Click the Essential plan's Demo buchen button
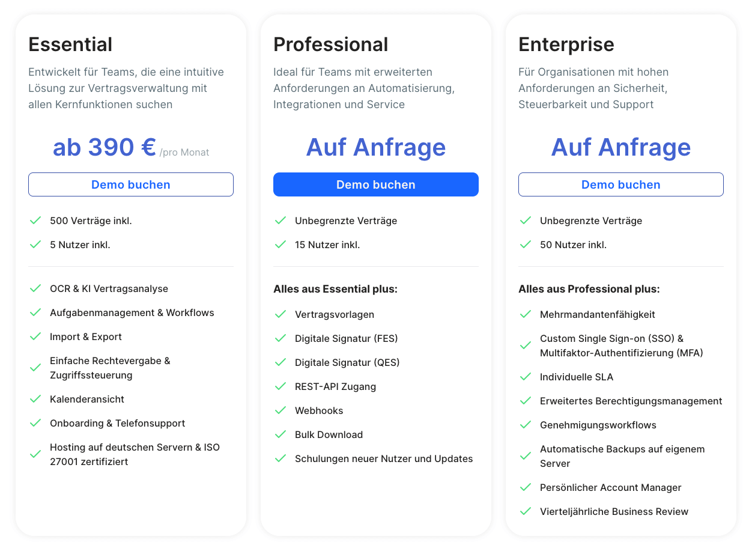 (131, 184)
